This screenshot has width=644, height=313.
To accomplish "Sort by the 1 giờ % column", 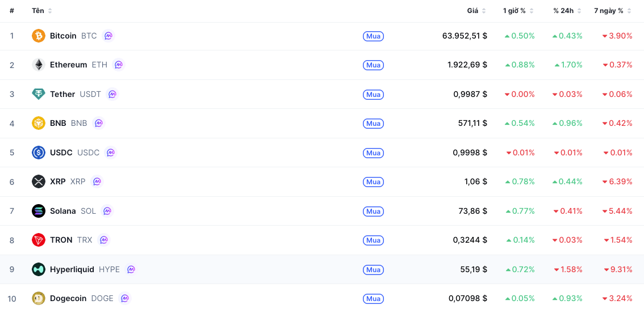I will 518,11.
